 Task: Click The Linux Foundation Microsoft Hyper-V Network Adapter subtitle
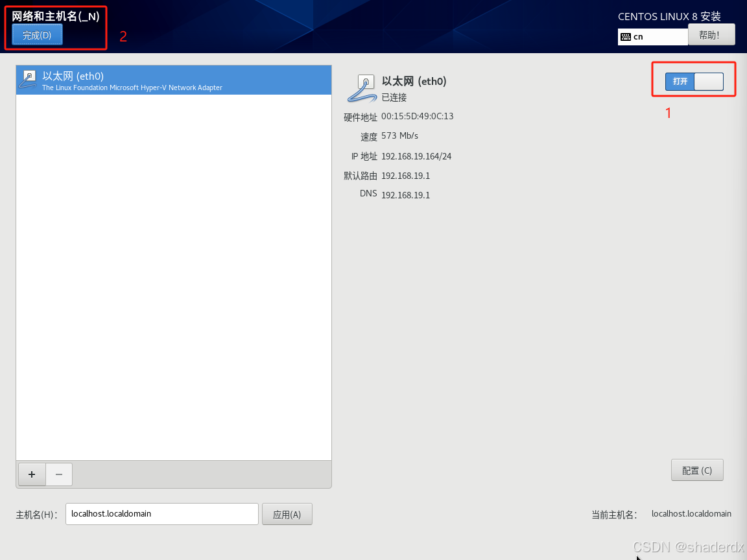click(132, 87)
